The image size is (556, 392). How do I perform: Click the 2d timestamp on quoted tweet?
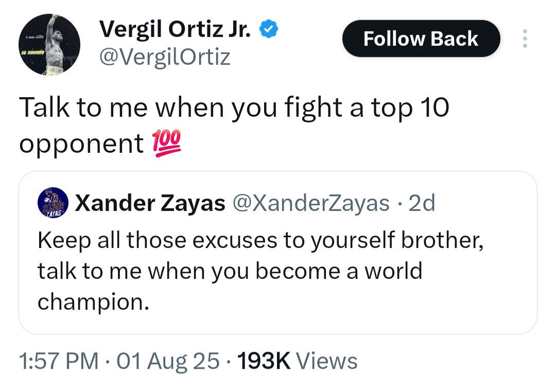(x=422, y=204)
